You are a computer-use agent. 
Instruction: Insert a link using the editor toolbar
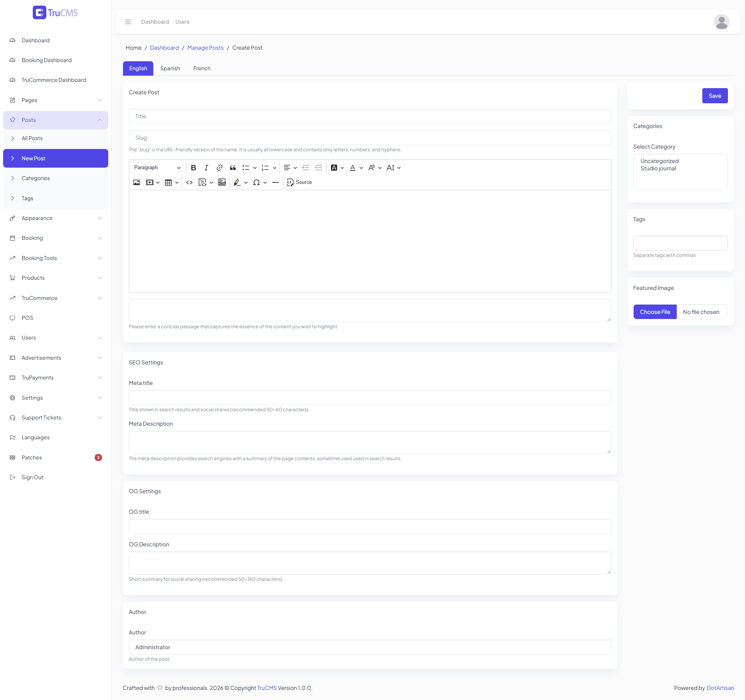coord(220,168)
